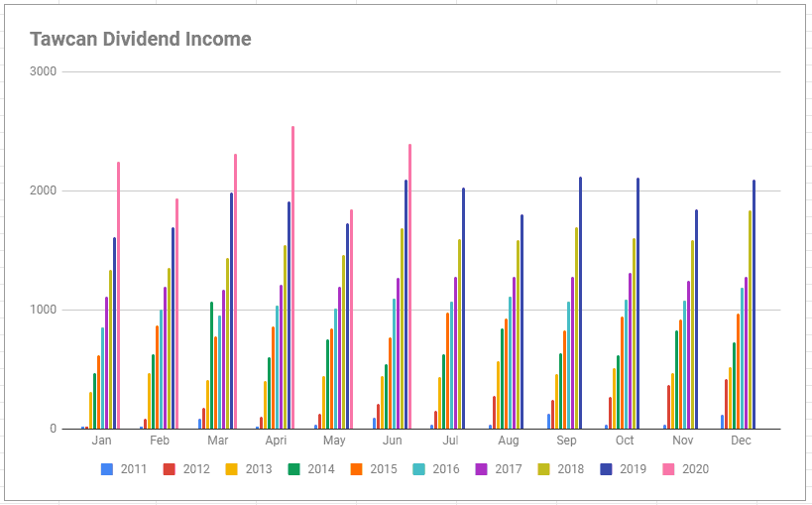Select the navy 2019 legend swatch
The image size is (812, 505).
(x=607, y=469)
